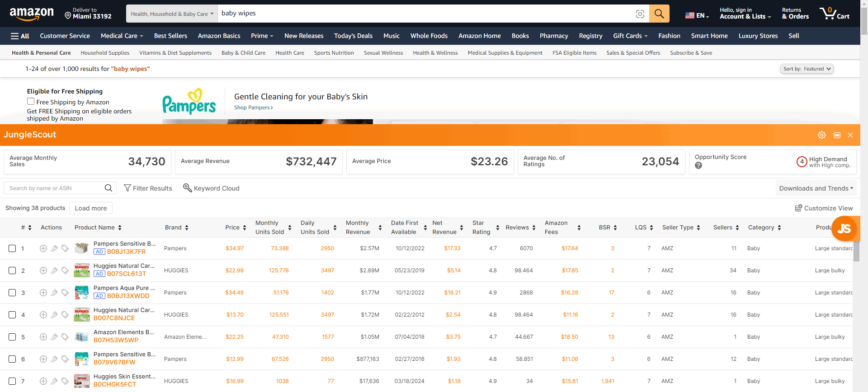
Task: Click plus icon in row 2 Huggies
Action: click(43, 271)
